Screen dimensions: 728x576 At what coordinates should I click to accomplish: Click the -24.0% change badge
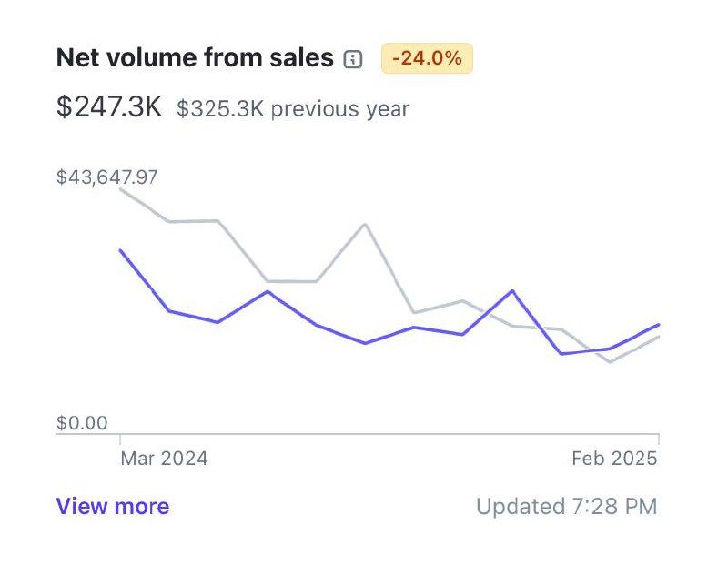tap(427, 59)
